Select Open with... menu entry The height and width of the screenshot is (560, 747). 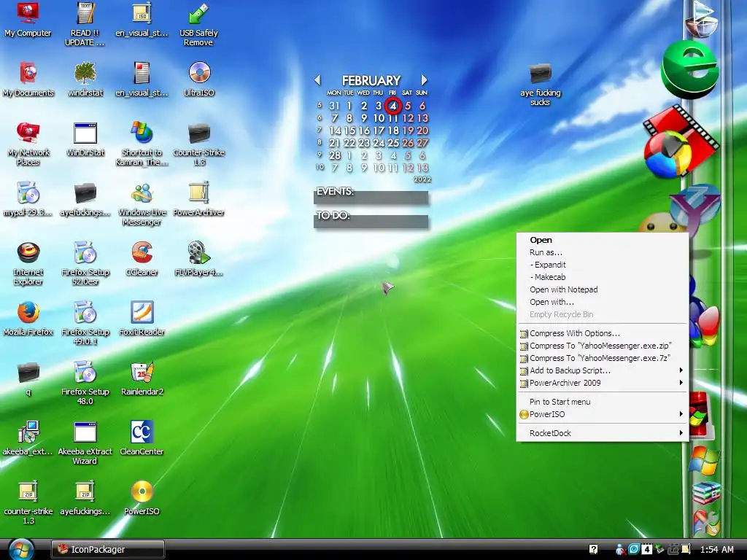click(x=551, y=302)
